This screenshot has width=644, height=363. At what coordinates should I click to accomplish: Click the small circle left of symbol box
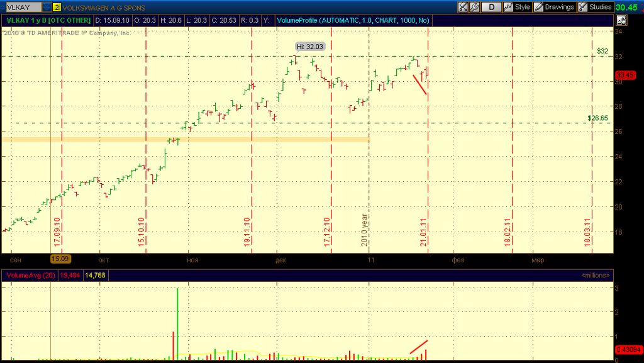tap(3, 8)
